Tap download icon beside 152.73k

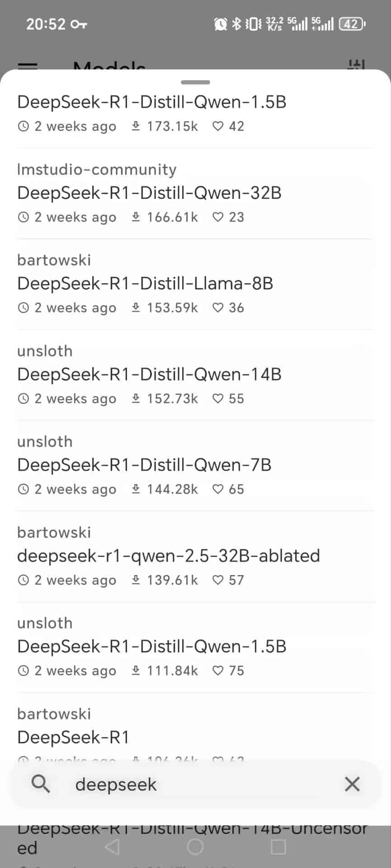(136, 398)
